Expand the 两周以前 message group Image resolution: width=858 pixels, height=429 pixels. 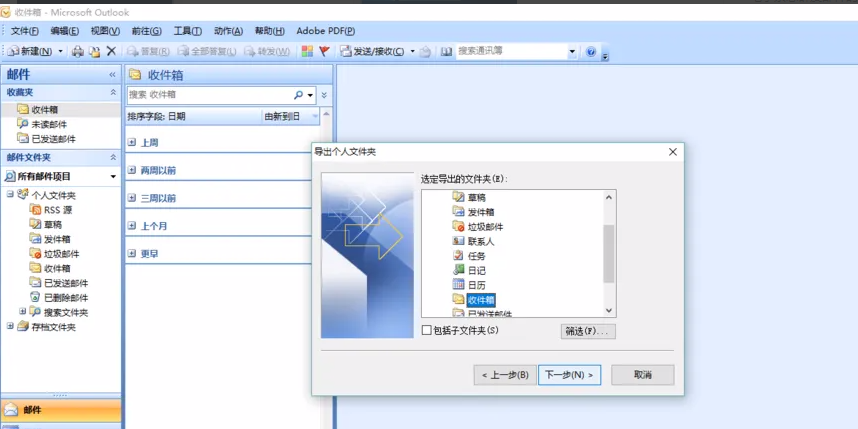pos(131,170)
